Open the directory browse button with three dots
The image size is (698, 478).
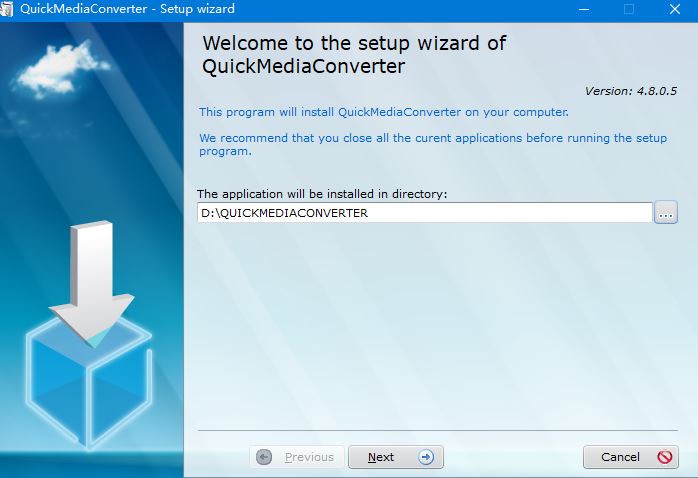pos(666,212)
